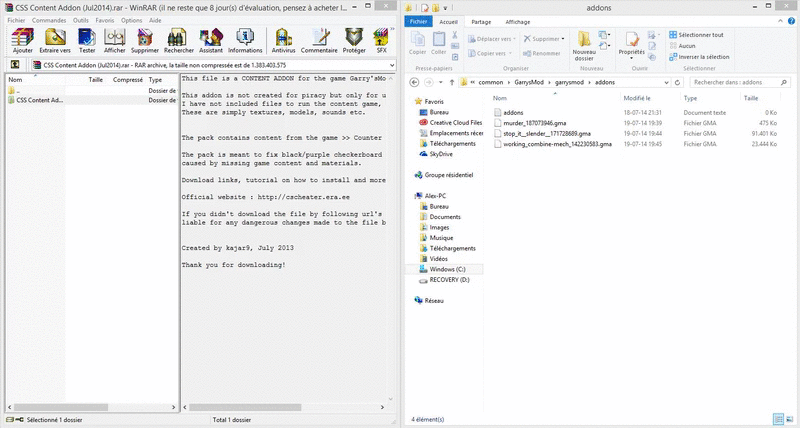
Task: Click the Supprimer trash icon in WinRAR
Action: click(x=145, y=41)
